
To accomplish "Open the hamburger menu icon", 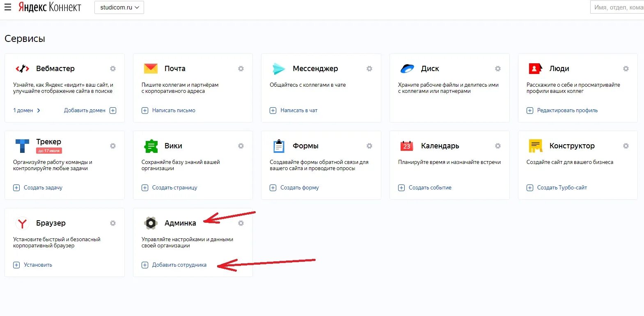I will pyautogui.click(x=8, y=7).
